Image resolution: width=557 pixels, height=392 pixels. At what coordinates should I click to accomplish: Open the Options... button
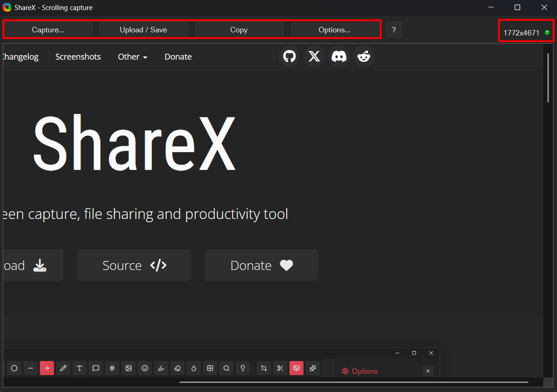pyautogui.click(x=334, y=30)
